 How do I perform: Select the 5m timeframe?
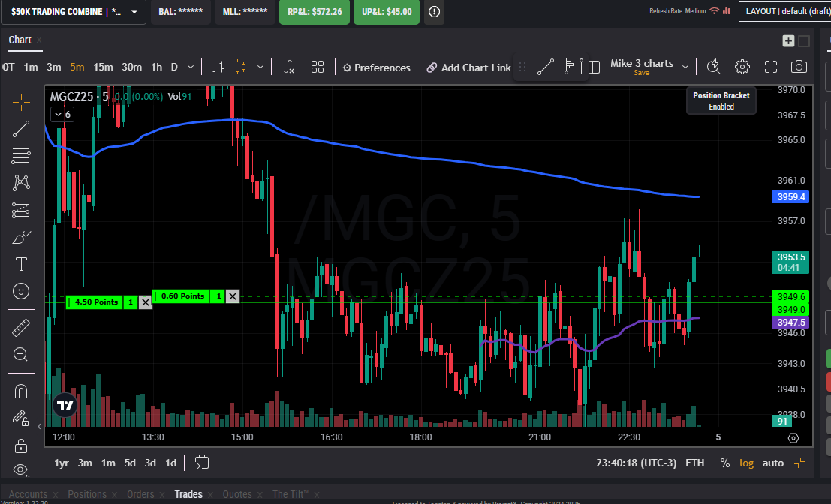pyautogui.click(x=77, y=67)
